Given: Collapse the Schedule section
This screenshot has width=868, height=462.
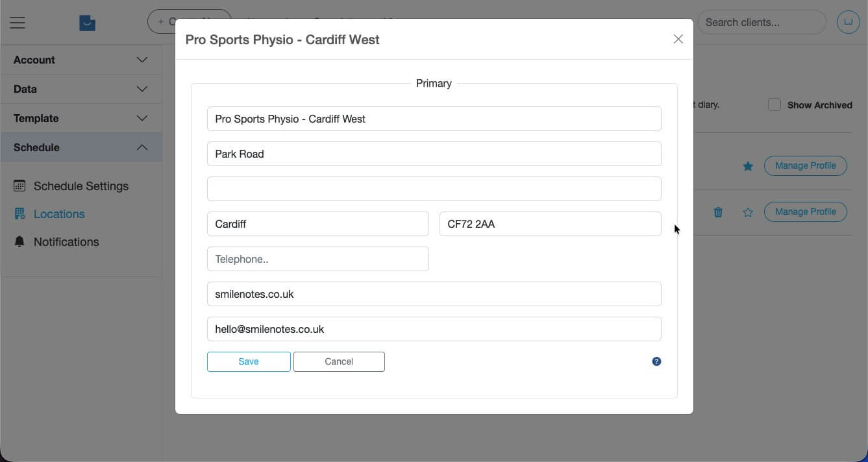Looking at the screenshot, I should point(81,147).
